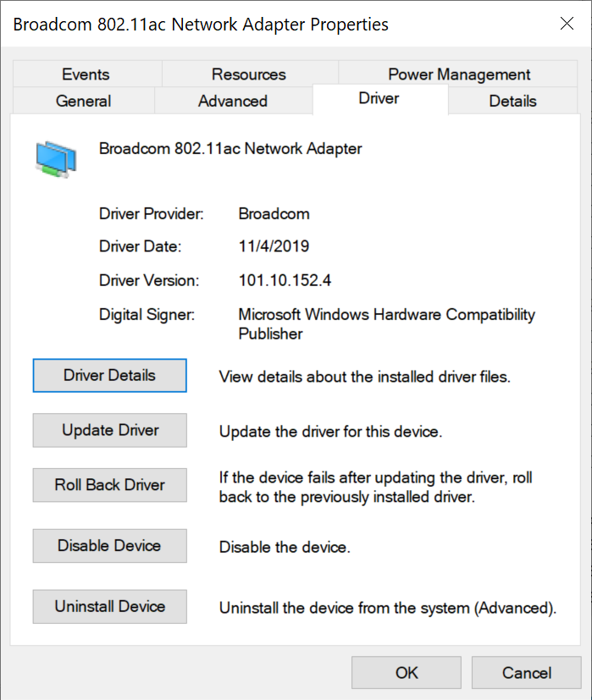Select the Power Management tab
592x700 pixels.
(459, 74)
